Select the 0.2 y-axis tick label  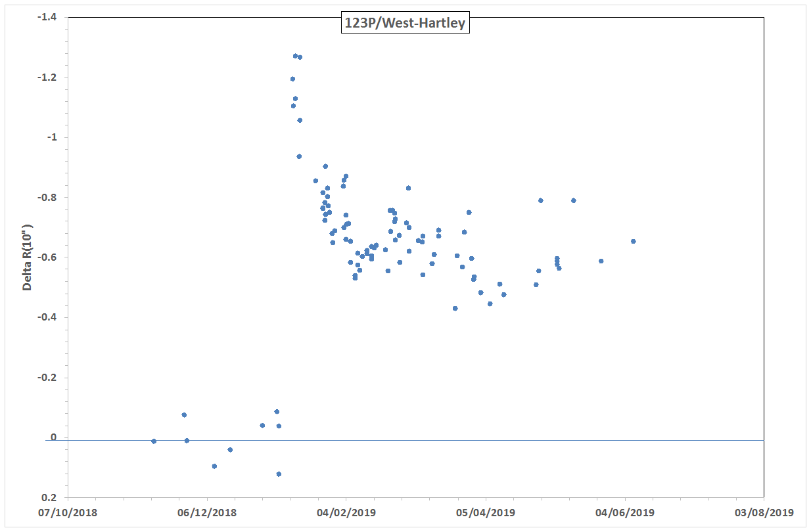point(51,498)
